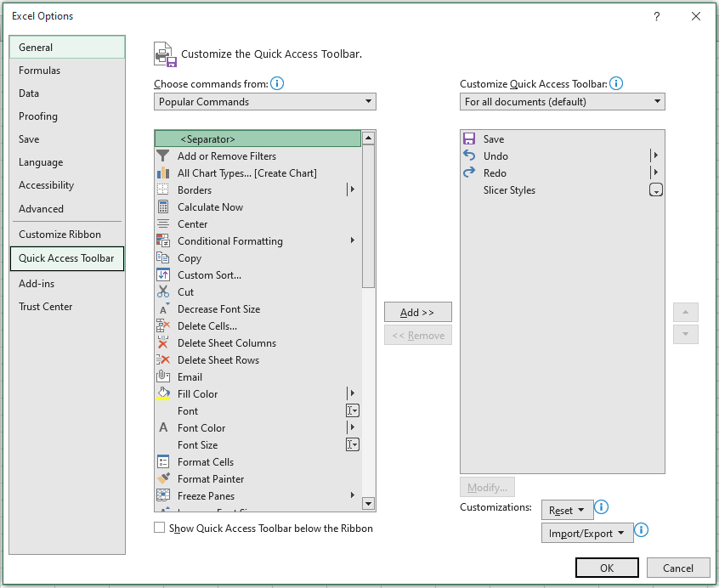
Task: Click the Modify... button
Action: [x=487, y=487]
